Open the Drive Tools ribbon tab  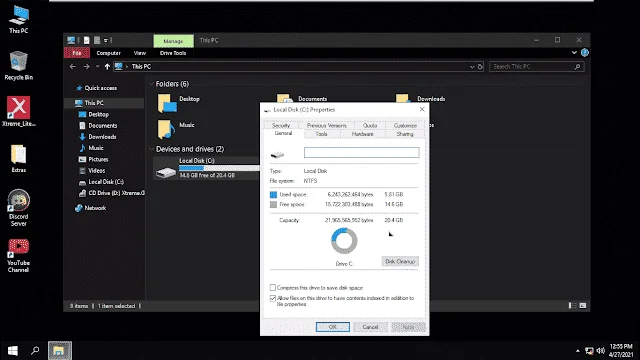click(x=173, y=53)
